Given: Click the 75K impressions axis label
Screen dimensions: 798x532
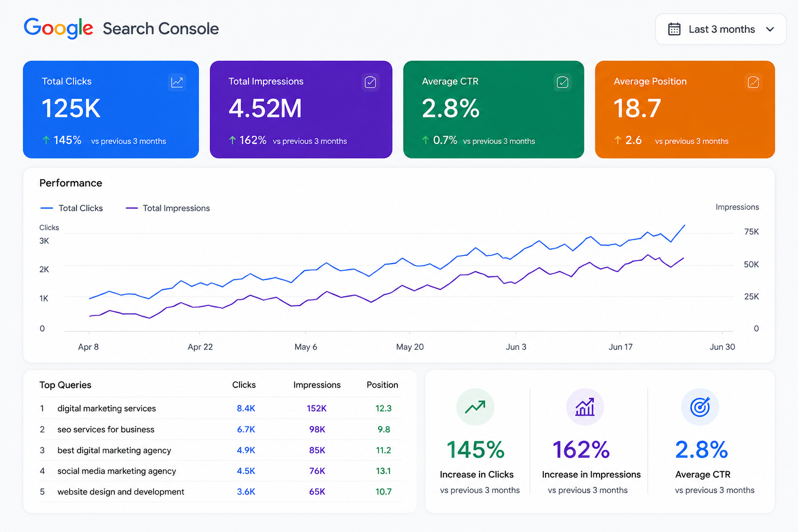Looking at the screenshot, I should click(751, 232).
